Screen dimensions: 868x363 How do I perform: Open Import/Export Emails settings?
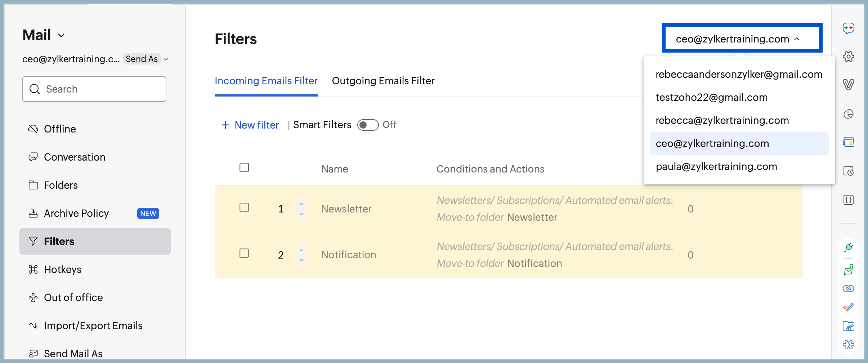point(95,326)
